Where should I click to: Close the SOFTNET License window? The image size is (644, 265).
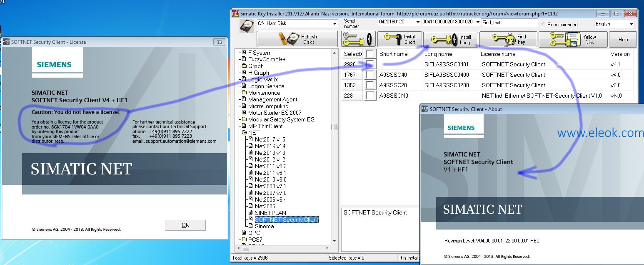coord(220,42)
